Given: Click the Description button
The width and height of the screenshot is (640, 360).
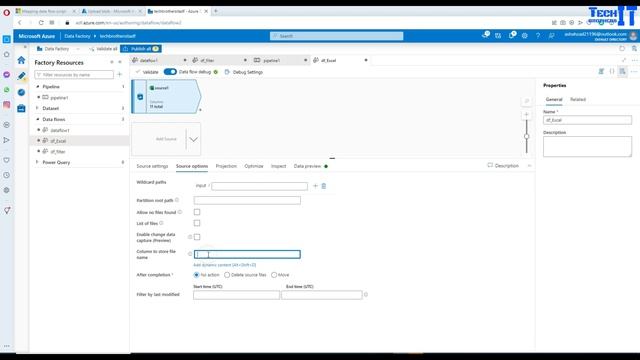Looking at the screenshot, I should pyautogui.click(x=503, y=166).
